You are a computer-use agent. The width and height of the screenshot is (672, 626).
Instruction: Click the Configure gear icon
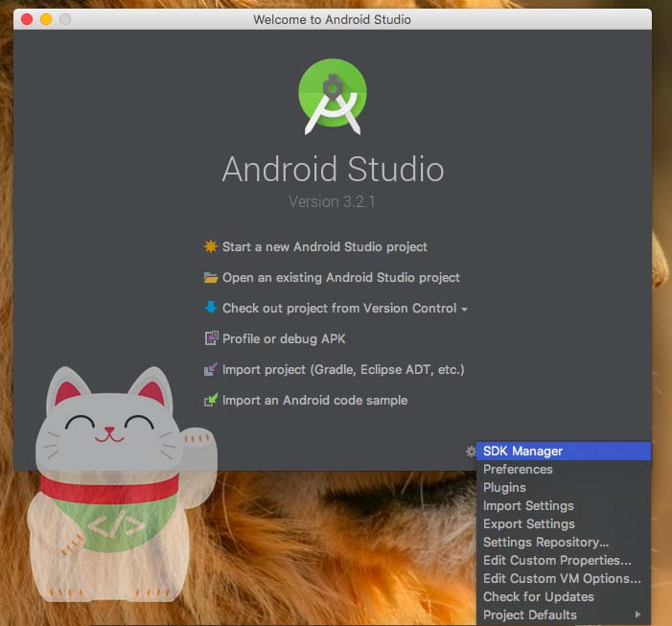[471, 452]
